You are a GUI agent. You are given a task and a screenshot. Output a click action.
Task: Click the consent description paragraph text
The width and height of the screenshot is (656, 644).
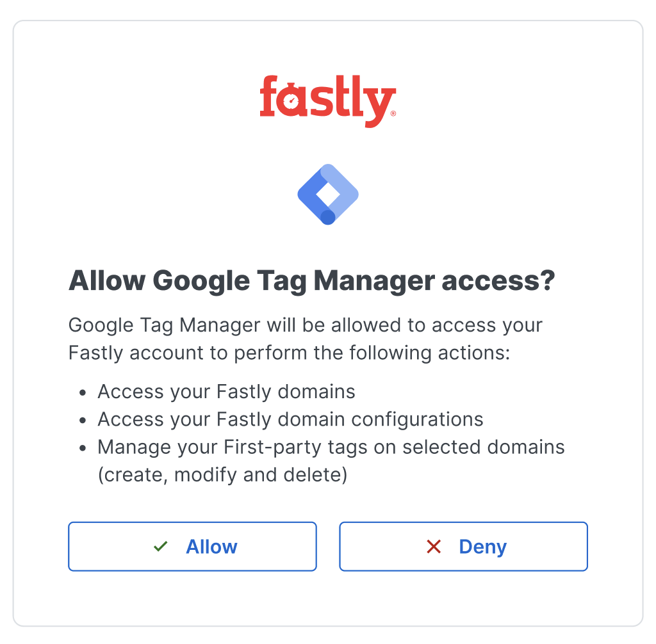pos(305,339)
